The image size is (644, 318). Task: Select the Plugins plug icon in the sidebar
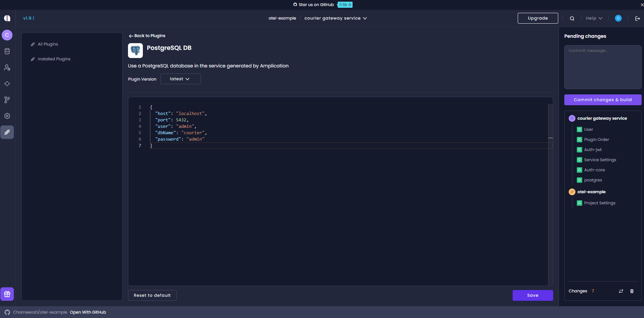pyautogui.click(x=7, y=132)
